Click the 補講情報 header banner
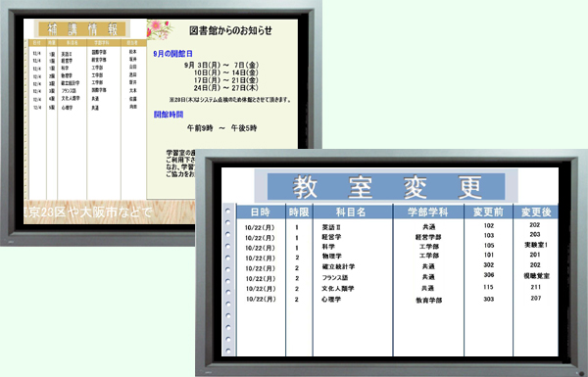 [82, 28]
